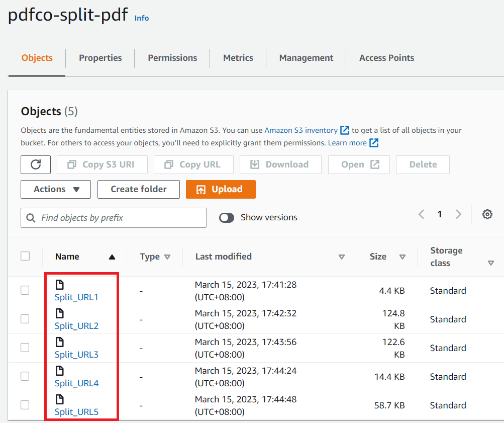This screenshot has width=504, height=423.
Task: Click the magnifier icon in the search box
Action: [30, 217]
